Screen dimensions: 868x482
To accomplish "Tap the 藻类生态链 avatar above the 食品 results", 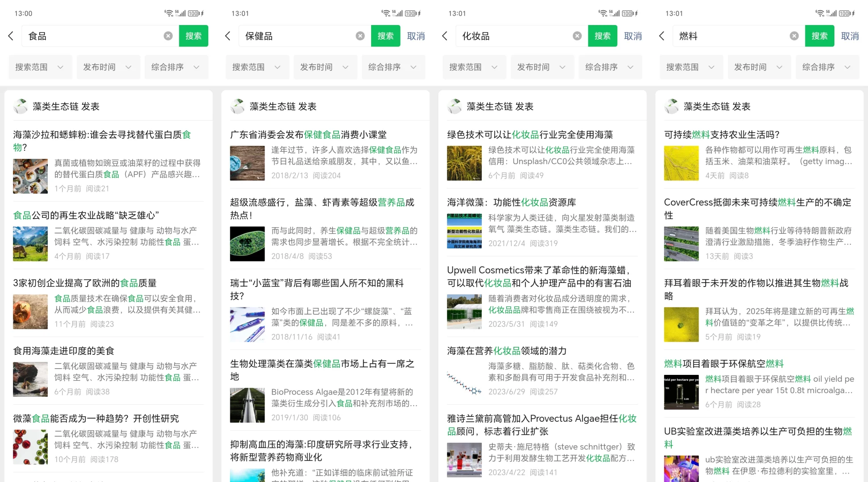I will click(20, 106).
